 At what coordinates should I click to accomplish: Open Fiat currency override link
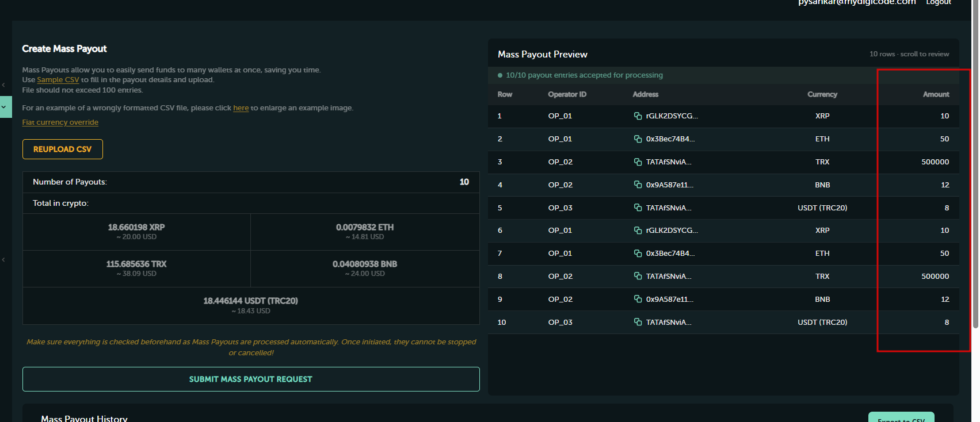coord(60,122)
